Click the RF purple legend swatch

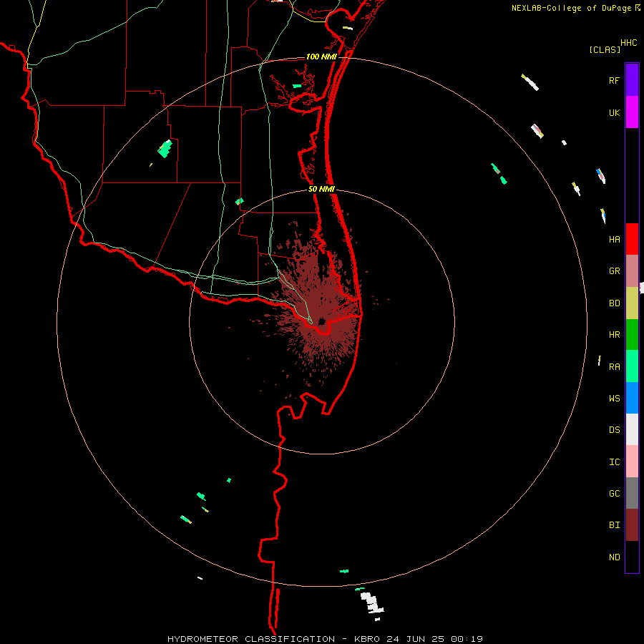[632, 80]
